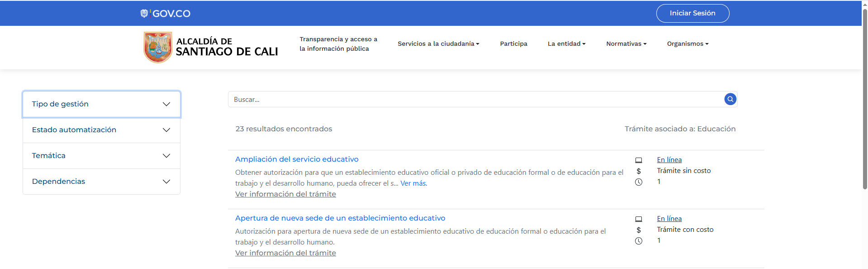
Task: Click the GOV.CO logo
Action: [x=165, y=14]
